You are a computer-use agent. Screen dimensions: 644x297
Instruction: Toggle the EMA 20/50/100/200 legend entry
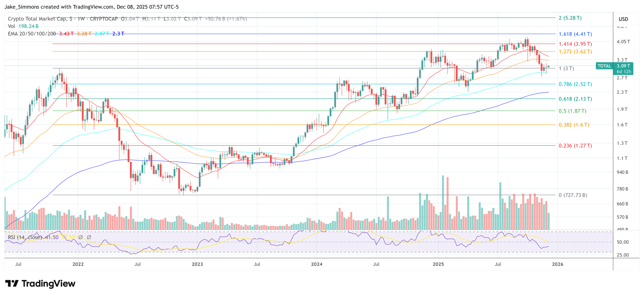tap(31, 34)
